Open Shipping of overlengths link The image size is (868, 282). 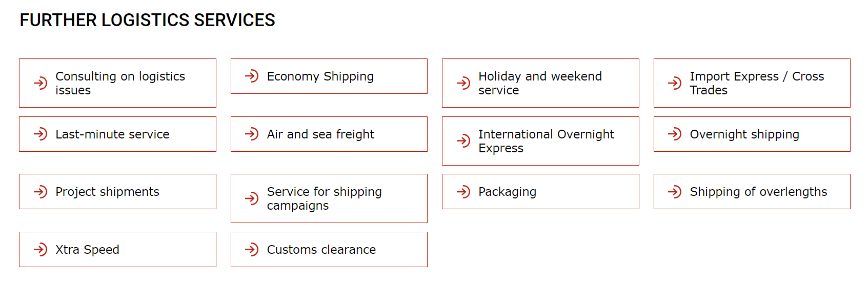click(752, 191)
